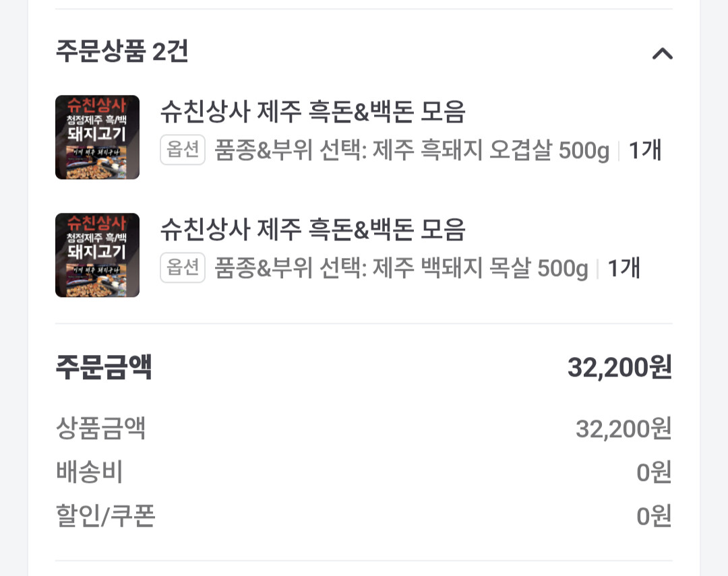The image size is (728, 576).
Task: Click the 0원 shipping fee value
Action: click(654, 472)
